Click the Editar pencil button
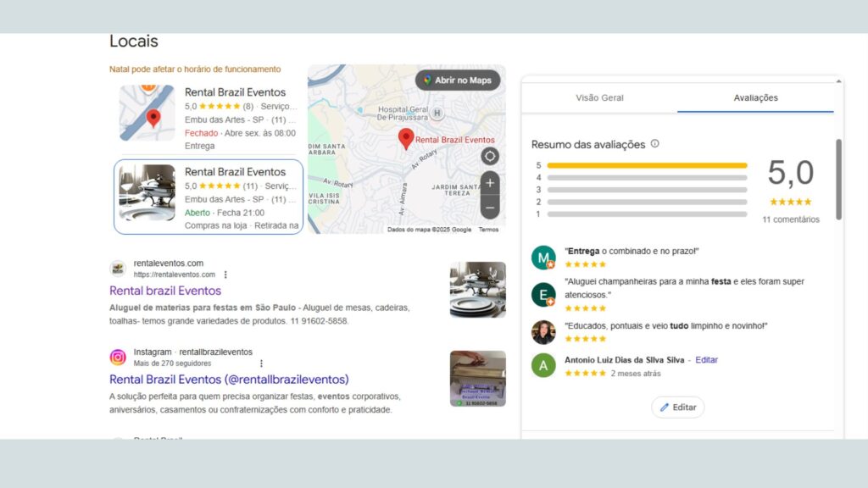 (x=677, y=408)
